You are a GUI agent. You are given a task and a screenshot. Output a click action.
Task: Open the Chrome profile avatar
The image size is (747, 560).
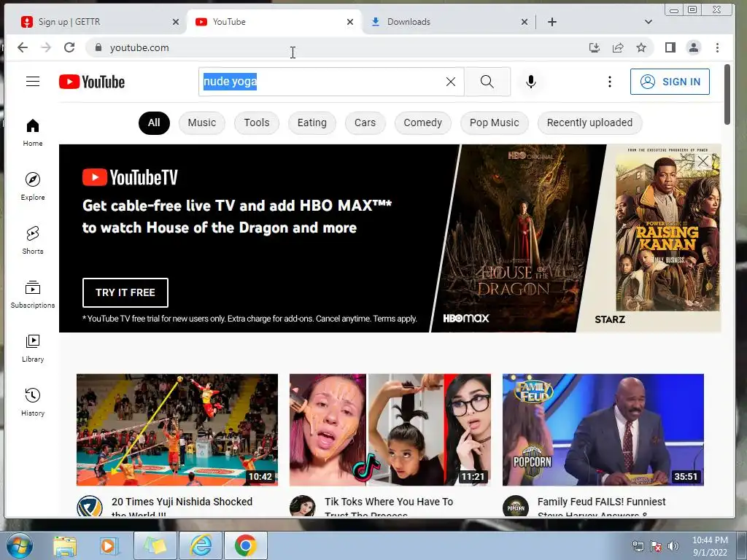pos(694,47)
